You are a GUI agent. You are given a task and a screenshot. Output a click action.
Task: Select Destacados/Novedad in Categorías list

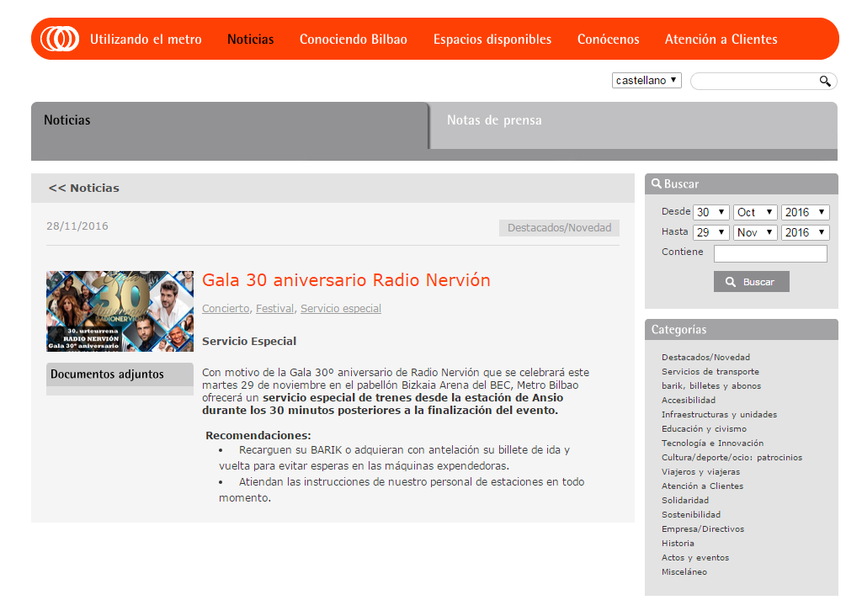click(706, 357)
